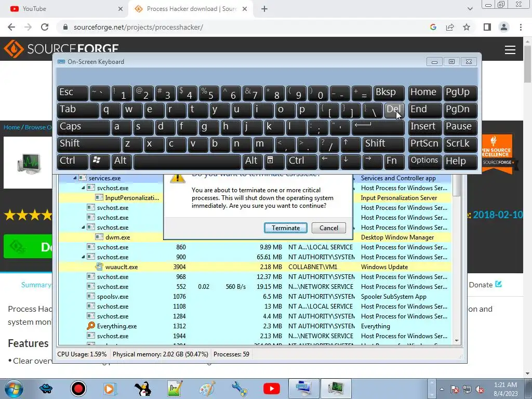
Task: Click the PrtScn key
Action: tap(425, 144)
